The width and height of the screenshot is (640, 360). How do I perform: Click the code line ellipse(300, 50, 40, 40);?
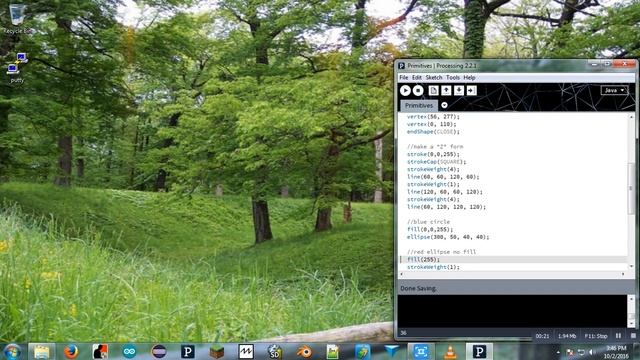(x=448, y=237)
